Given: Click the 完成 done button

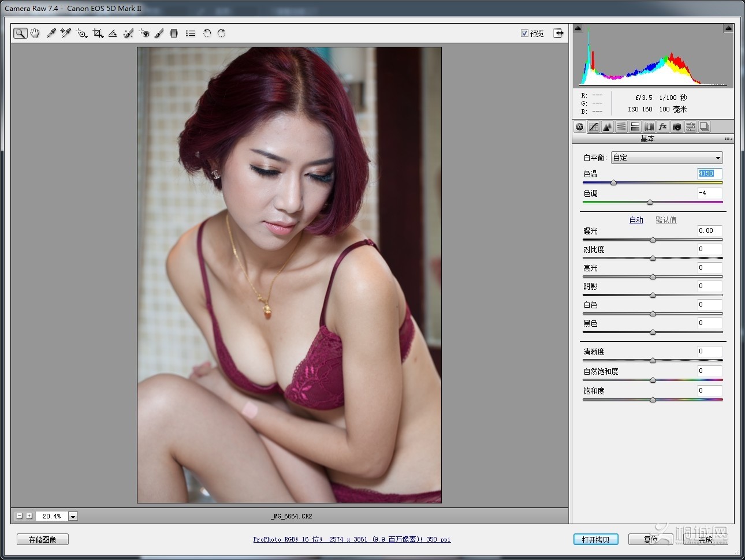Looking at the screenshot, I should coord(705,539).
